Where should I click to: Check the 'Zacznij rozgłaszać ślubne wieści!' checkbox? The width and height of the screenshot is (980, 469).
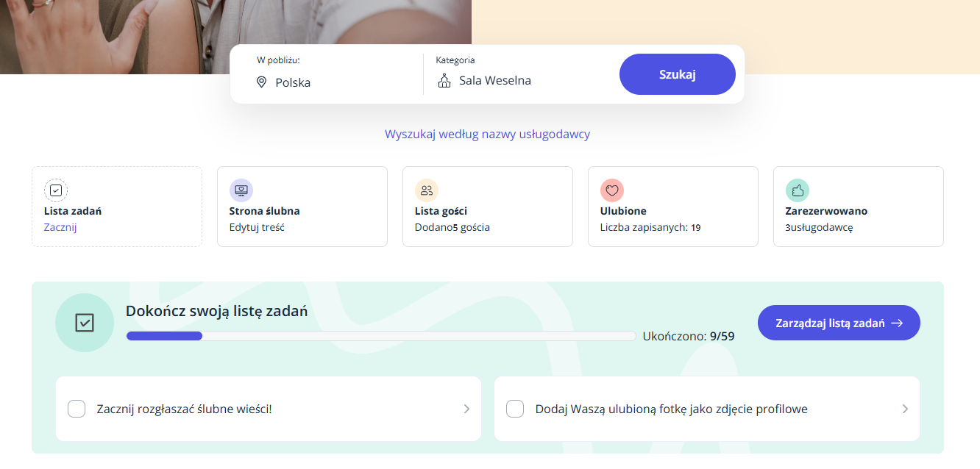click(77, 409)
